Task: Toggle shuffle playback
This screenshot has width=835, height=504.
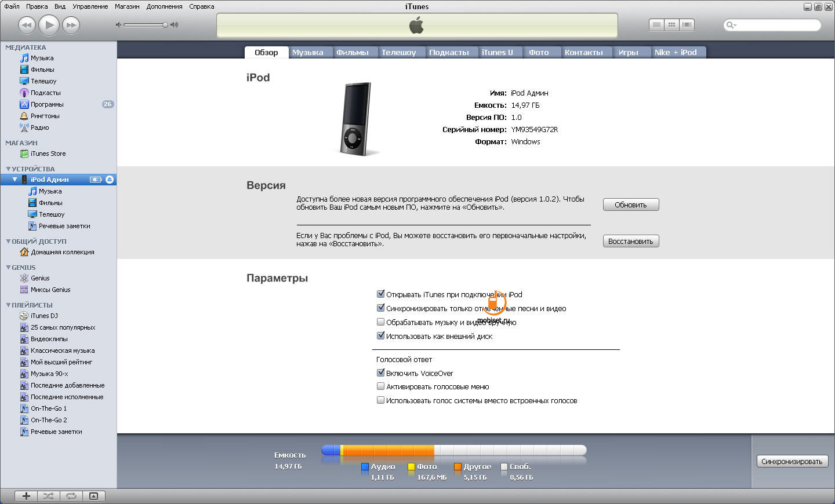Action: [49, 496]
